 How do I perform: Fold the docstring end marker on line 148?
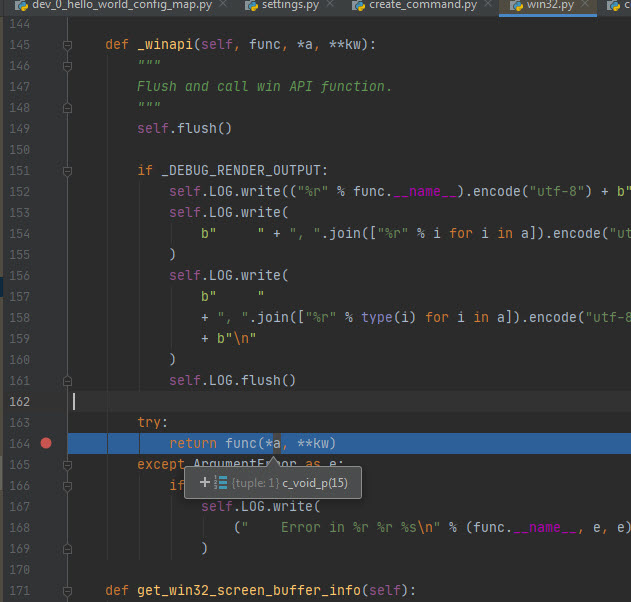(68, 108)
